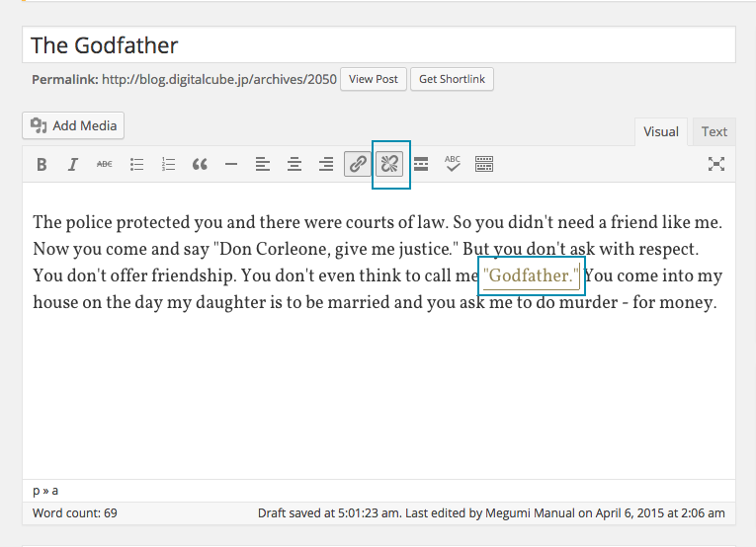The width and height of the screenshot is (756, 547).
Task: Apply blockquote formatting
Action: click(200, 165)
